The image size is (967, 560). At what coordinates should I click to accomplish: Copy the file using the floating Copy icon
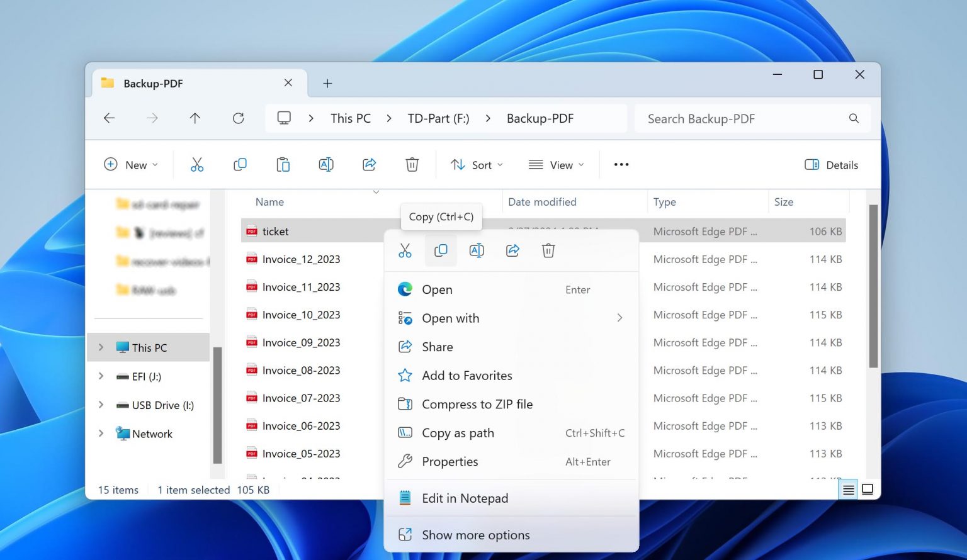[441, 250]
